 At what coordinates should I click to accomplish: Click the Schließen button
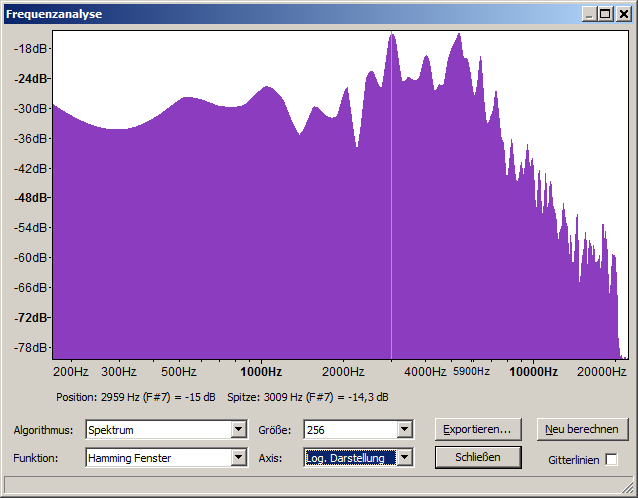coord(478,457)
